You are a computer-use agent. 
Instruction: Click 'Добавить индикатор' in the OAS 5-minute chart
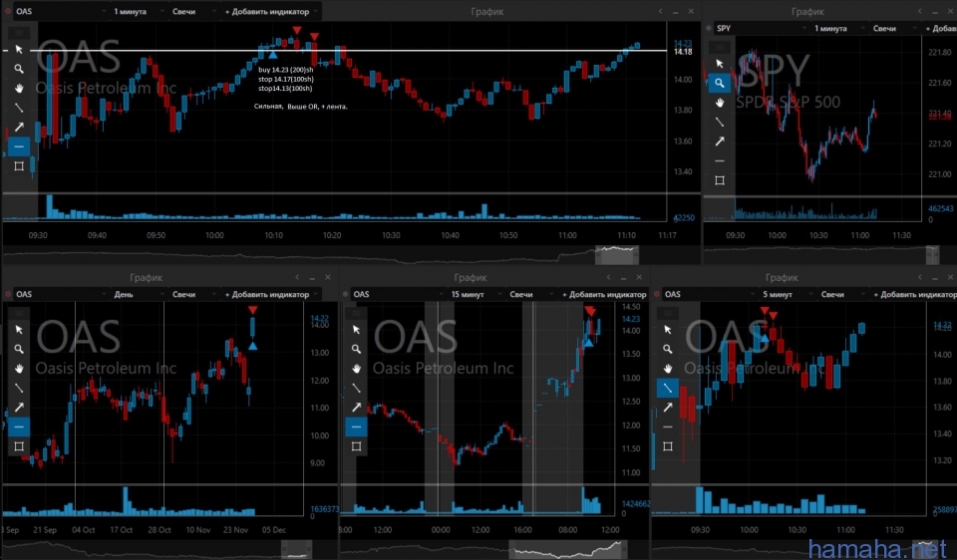[x=914, y=294]
